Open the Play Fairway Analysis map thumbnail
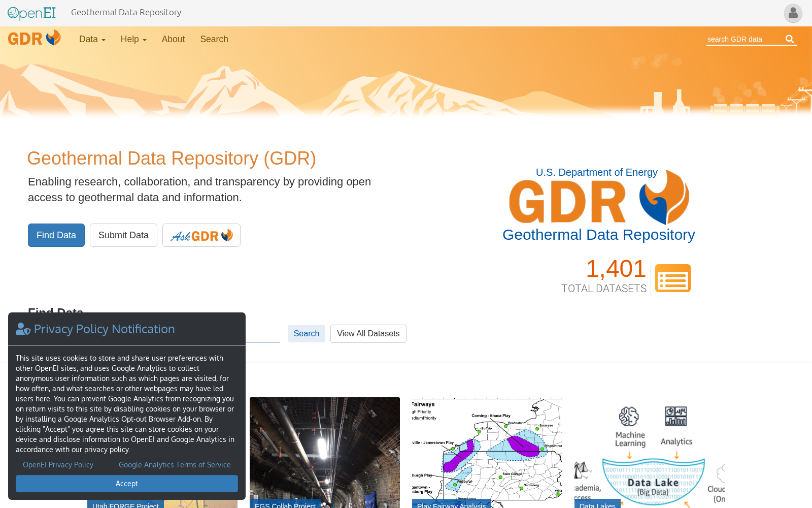This screenshot has height=508, width=812. [487, 452]
